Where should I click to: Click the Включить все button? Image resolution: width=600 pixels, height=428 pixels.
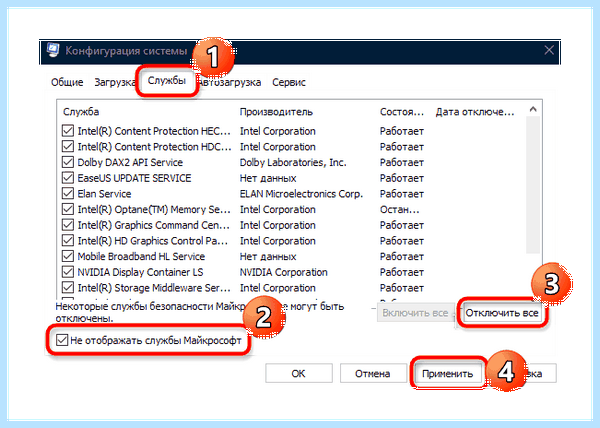pyautogui.click(x=415, y=313)
